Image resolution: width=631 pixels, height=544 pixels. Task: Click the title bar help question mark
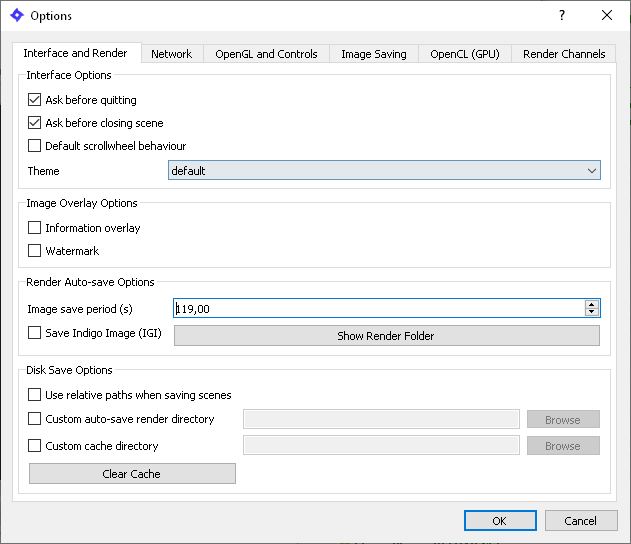(562, 16)
